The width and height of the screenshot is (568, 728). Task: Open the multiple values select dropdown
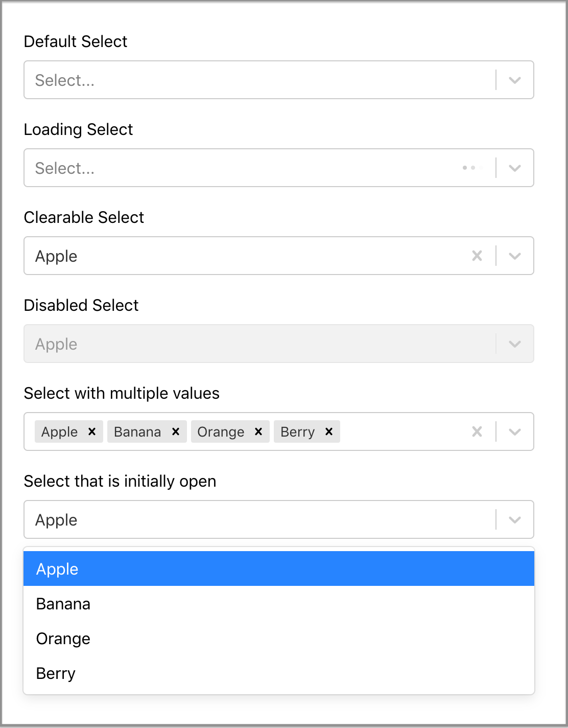pos(514,431)
